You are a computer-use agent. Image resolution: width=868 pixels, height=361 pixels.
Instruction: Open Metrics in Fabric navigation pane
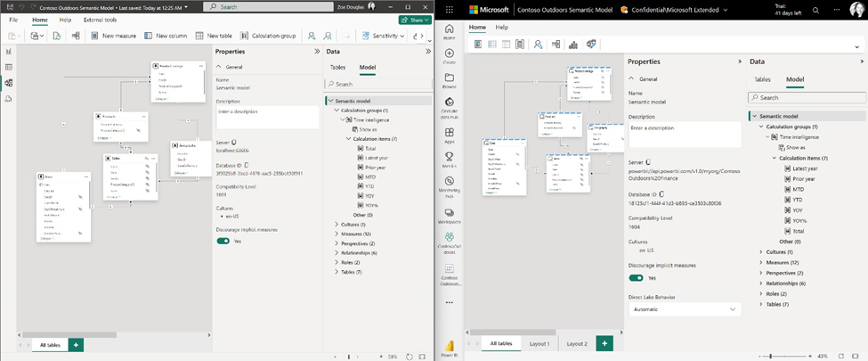(x=449, y=160)
